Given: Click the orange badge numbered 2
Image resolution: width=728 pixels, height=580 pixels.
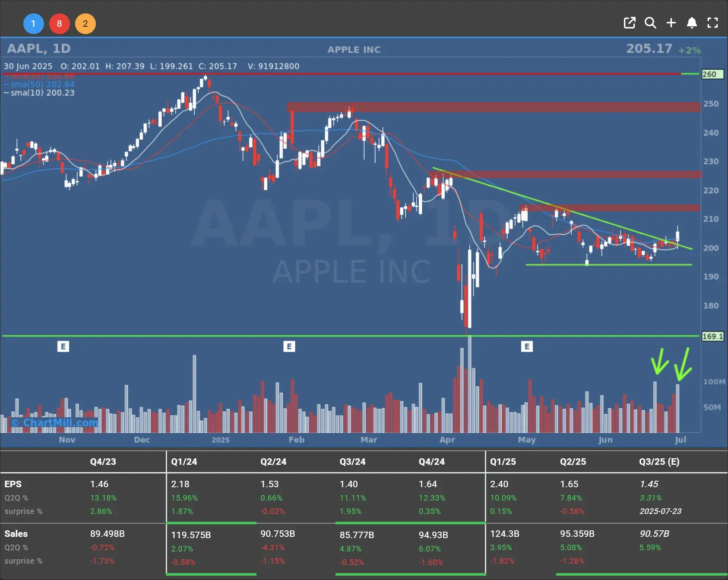Looking at the screenshot, I should [85, 24].
